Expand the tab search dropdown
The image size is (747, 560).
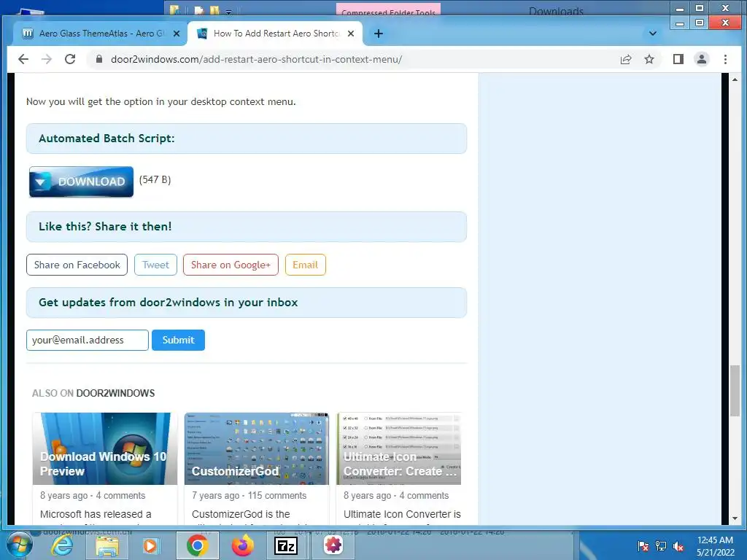pyautogui.click(x=653, y=34)
